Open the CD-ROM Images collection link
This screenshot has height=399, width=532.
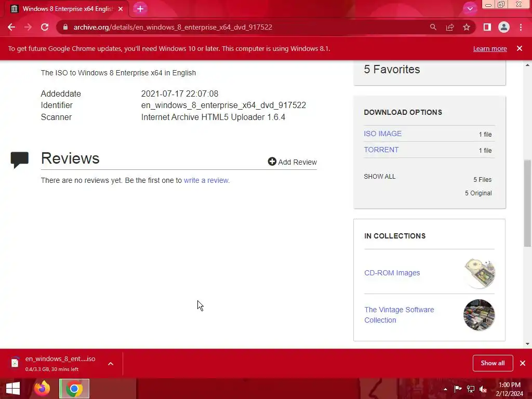(392, 273)
